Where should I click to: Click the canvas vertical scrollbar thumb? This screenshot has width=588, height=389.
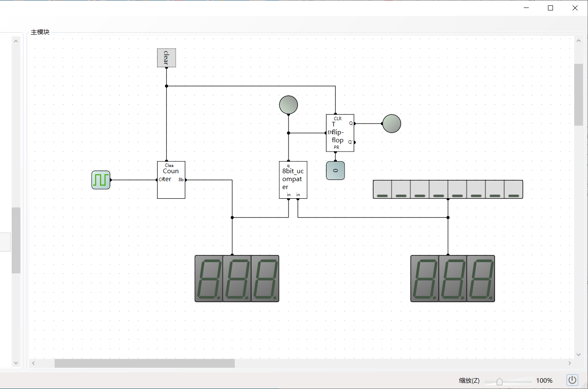tap(578, 95)
